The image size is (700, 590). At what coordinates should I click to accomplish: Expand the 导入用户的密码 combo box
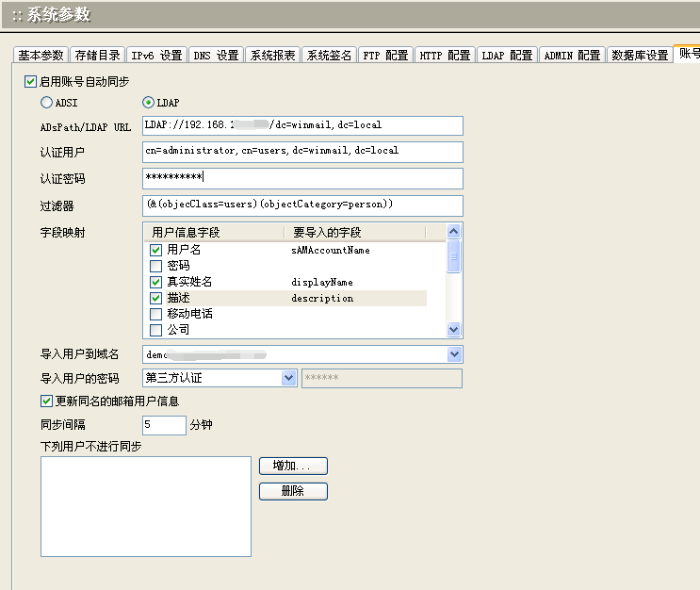point(289,378)
